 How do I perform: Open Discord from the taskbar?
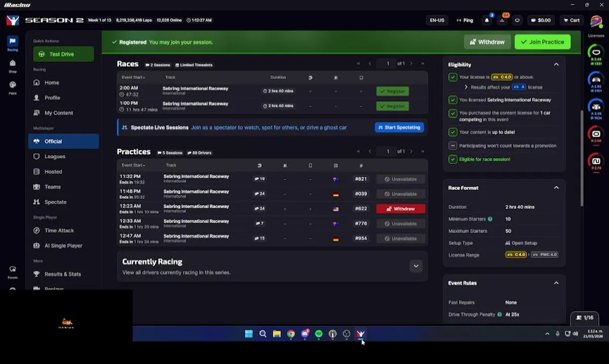click(x=304, y=334)
